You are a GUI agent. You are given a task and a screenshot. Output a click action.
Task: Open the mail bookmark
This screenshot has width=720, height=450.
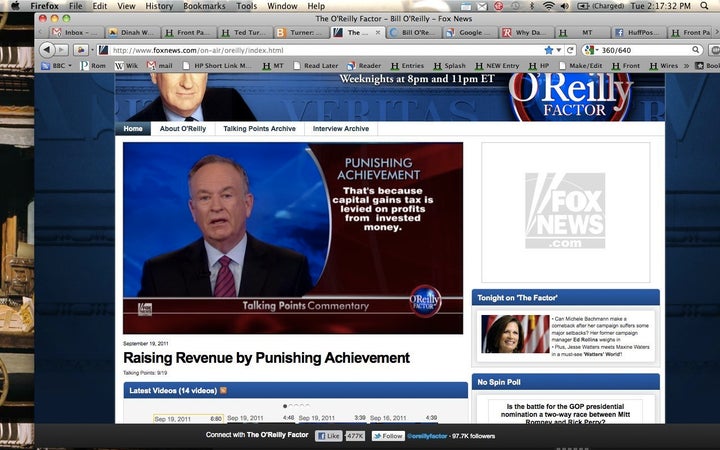(160, 66)
